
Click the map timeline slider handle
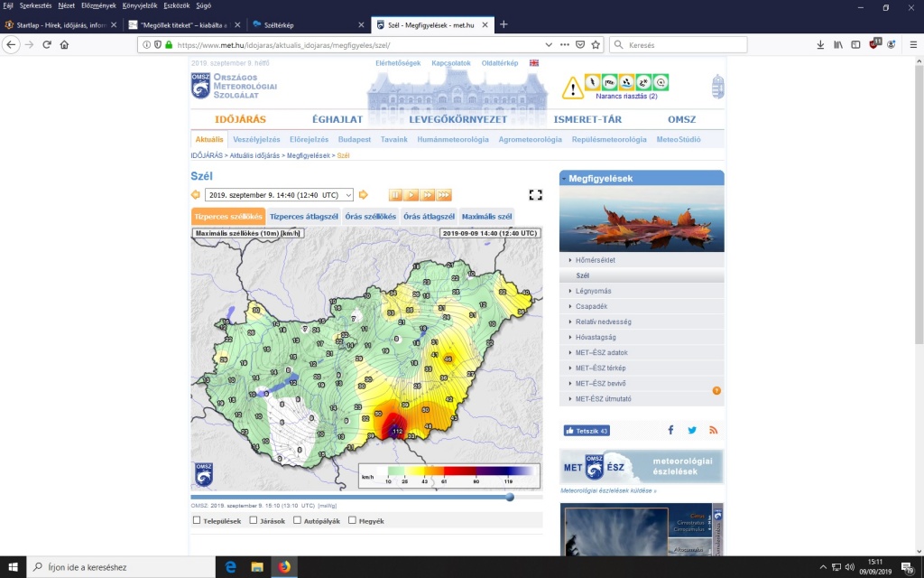pos(510,497)
